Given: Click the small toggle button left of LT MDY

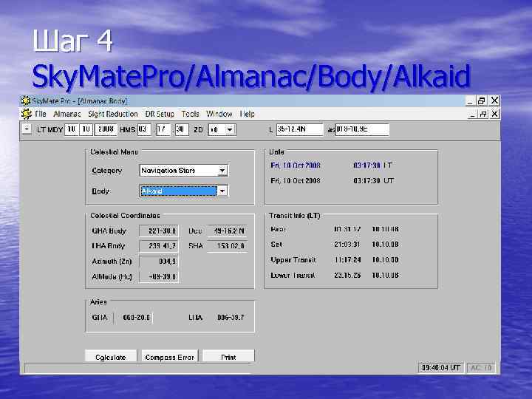Looking at the screenshot, I should coord(27,129).
